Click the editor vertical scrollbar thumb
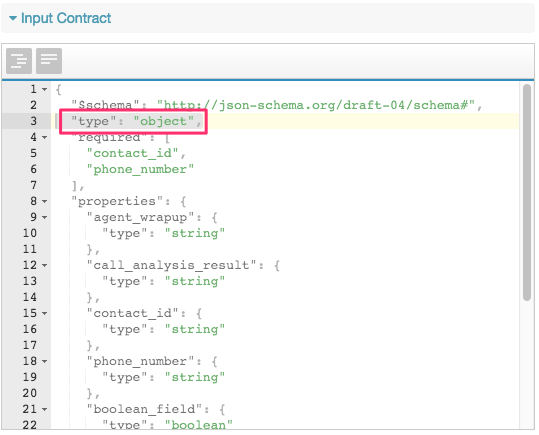539x435 pixels. (x=527, y=193)
